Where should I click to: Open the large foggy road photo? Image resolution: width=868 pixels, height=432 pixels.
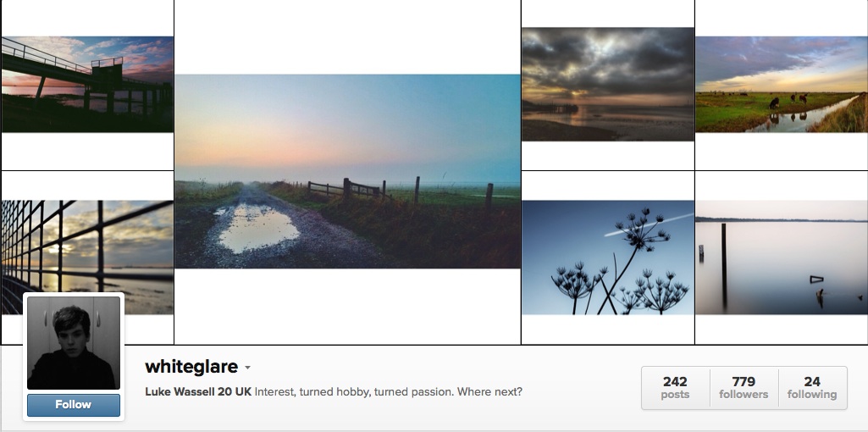(x=348, y=172)
